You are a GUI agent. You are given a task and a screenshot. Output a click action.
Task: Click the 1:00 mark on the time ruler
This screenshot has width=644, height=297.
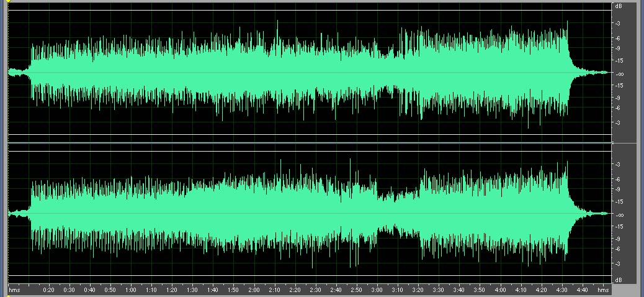click(131, 290)
